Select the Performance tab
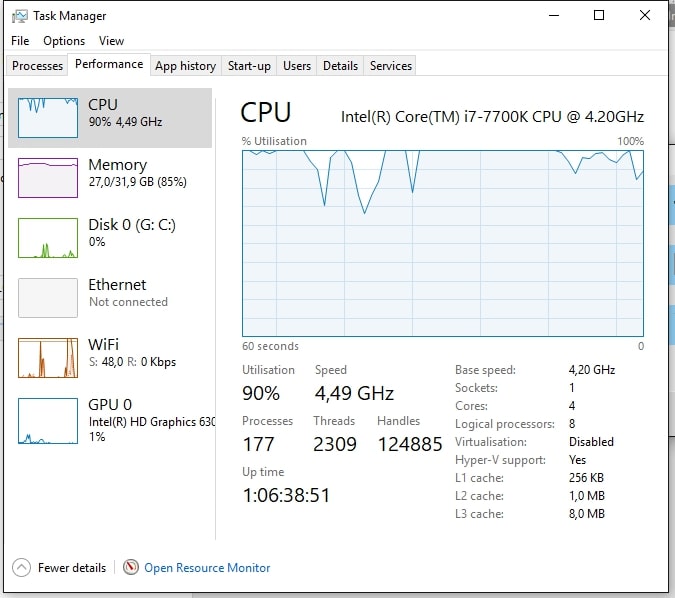This screenshot has width=675, height=598. point(109,64)
